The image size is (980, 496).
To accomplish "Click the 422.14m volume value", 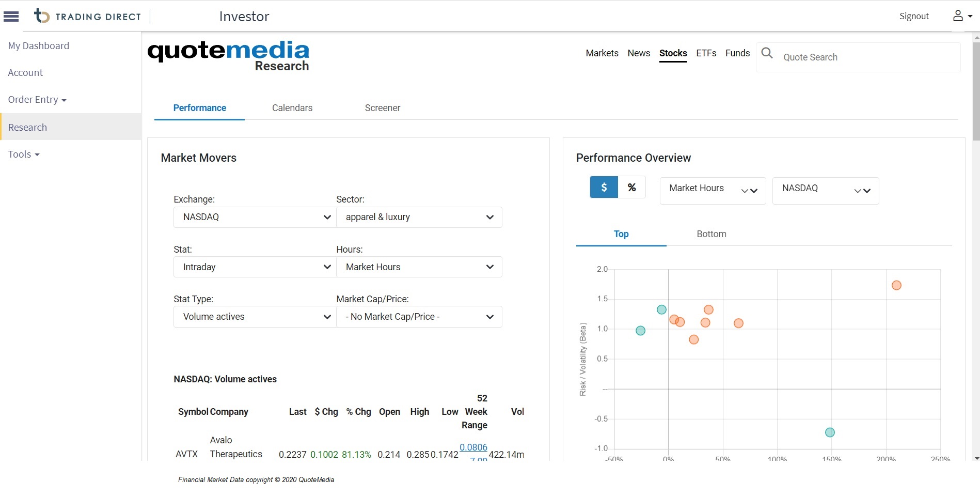I will click(506, 455).
